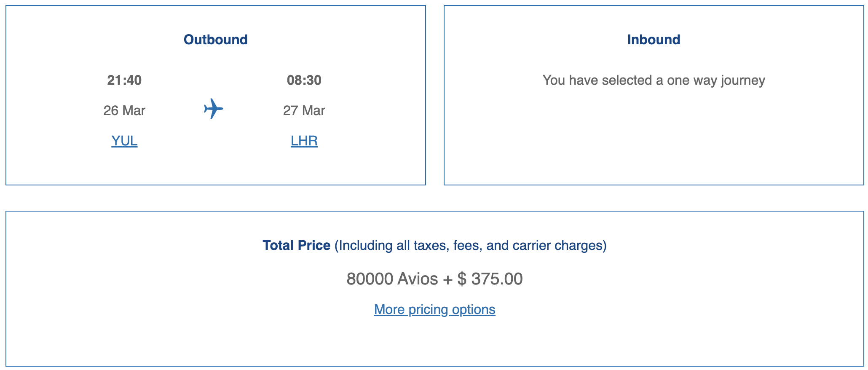This screenshot has width=868, height=370.
Task: Click the Outbound section heading
Action: [x=215, y=40]
